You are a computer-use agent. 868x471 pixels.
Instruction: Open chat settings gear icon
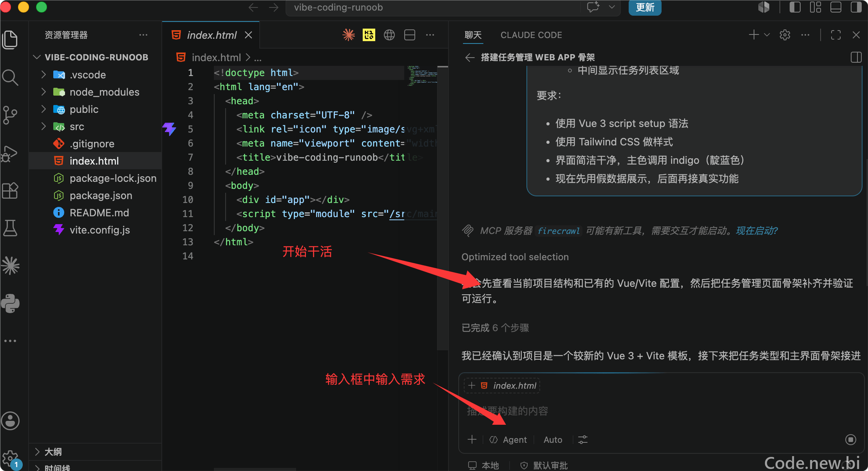tap(785, 35)
